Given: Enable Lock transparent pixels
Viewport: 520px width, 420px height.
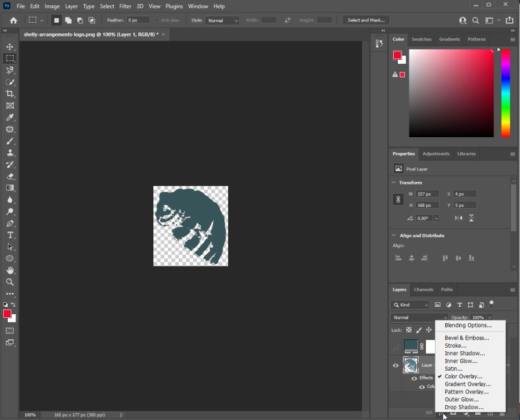Looking at the screenshot, I should click(x=409, y=330).
